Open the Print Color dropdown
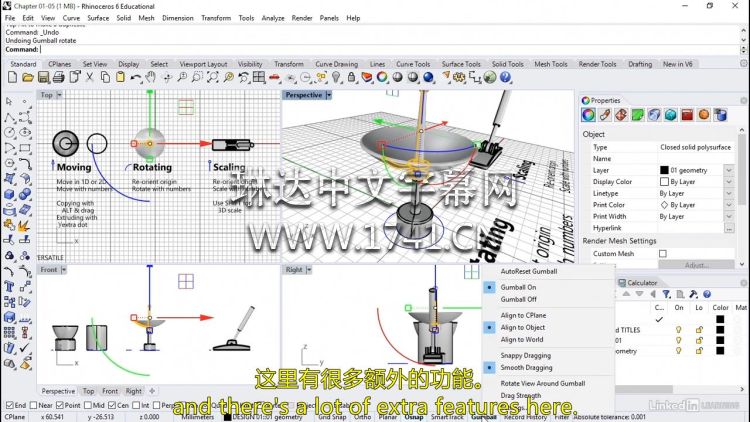The width and height of the screenshot is (750, 422). point(728,205)
